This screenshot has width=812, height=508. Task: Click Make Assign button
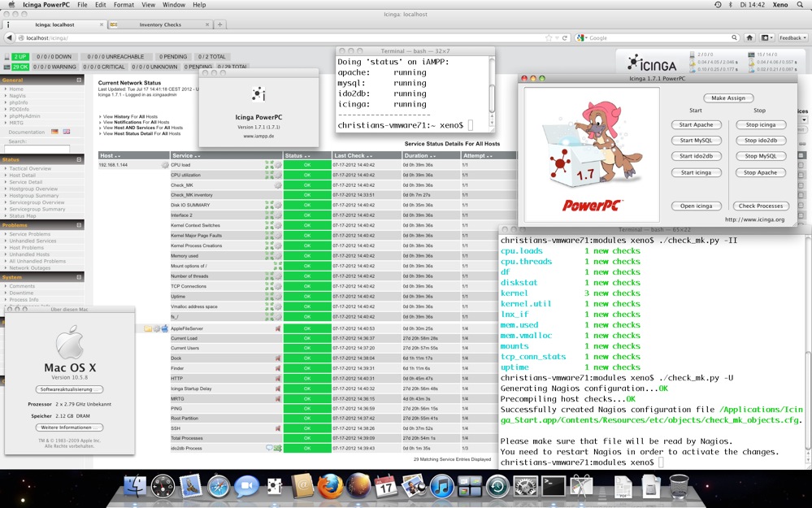tap(728, 98)
